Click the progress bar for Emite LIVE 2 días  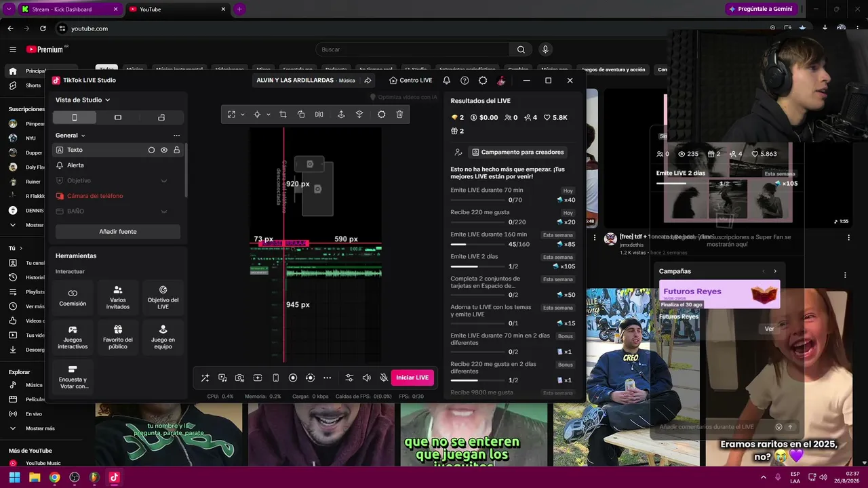pyautogui.click(x=477, y=266)
